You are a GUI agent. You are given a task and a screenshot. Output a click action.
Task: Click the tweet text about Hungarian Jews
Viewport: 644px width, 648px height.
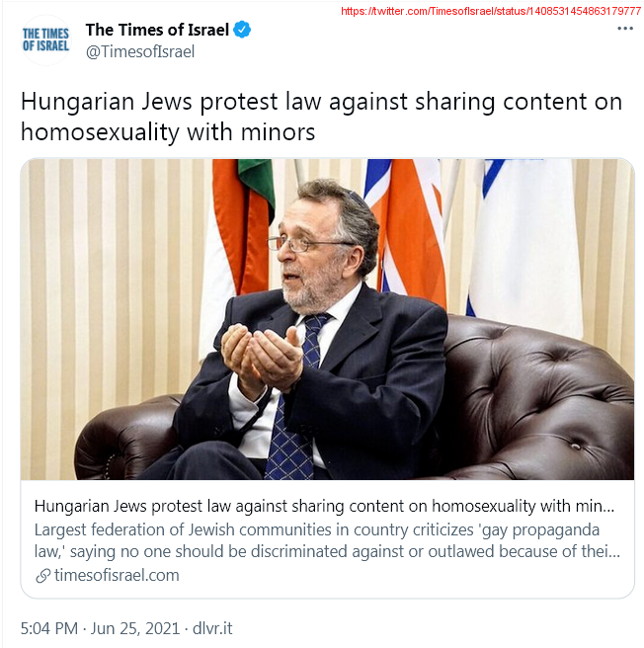click(321, 117)
